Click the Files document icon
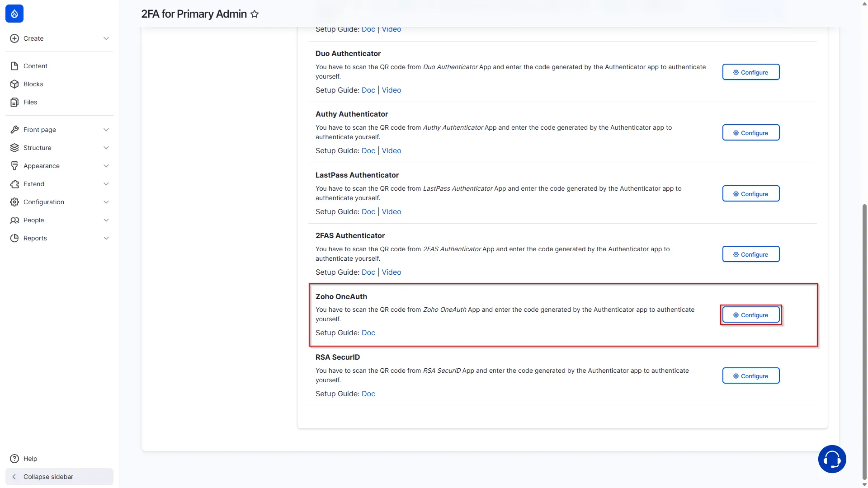The image size is (868, 488). pos(14,102)
